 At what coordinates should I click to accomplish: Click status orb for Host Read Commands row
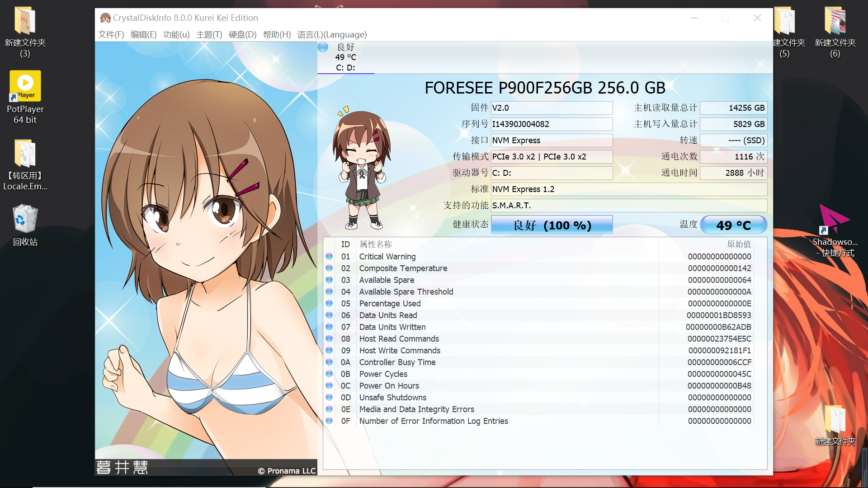[330, 339]
